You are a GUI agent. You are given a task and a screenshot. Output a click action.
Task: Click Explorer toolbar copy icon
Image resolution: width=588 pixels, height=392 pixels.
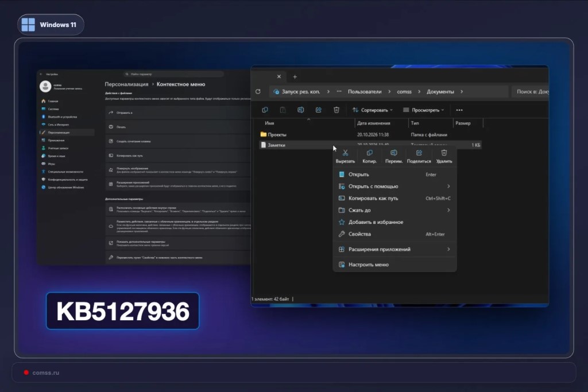[x=265, y=110]
